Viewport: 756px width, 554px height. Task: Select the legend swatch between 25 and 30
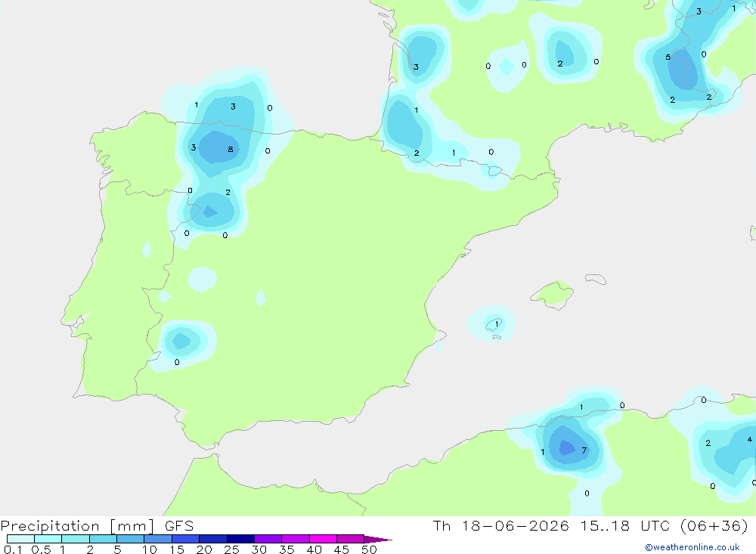click(240, 539)
